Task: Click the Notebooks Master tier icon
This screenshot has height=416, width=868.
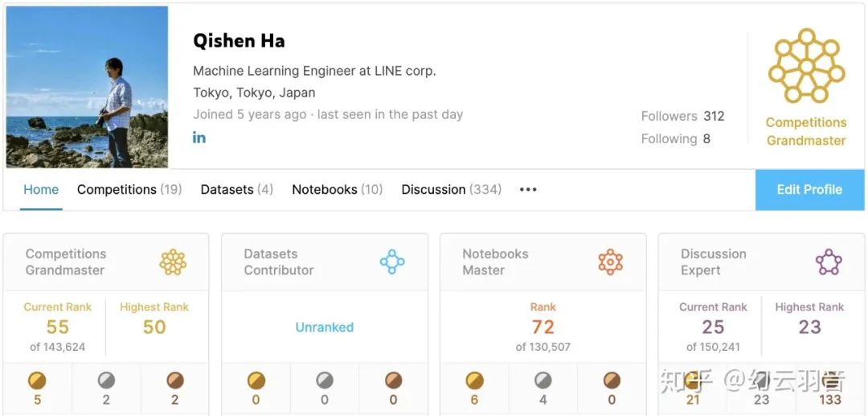Action: [610, 262]
